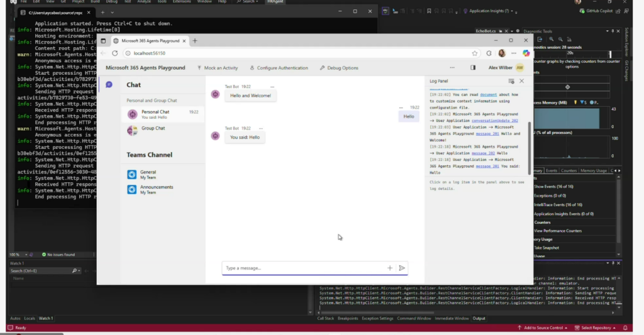Open the Announcements channel of My Team
Image resolution: width=644 pixels, height=335 pixels.
[x=163, y=189]
